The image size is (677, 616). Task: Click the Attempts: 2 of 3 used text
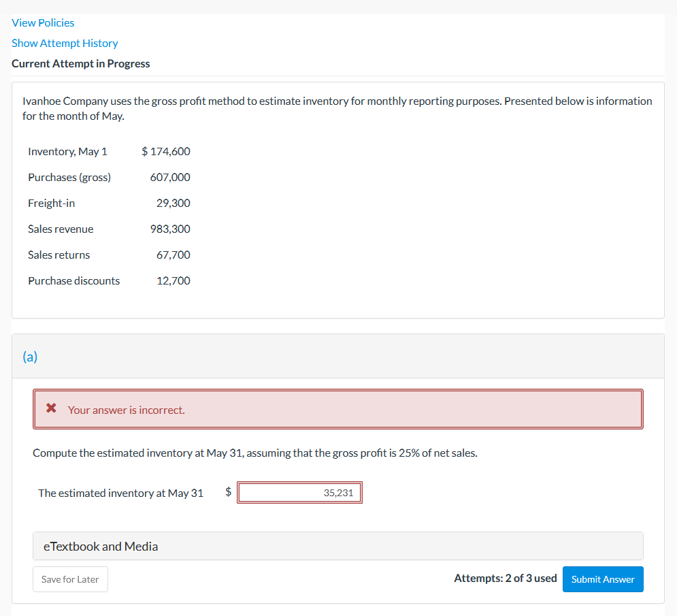tap(506, 578)
